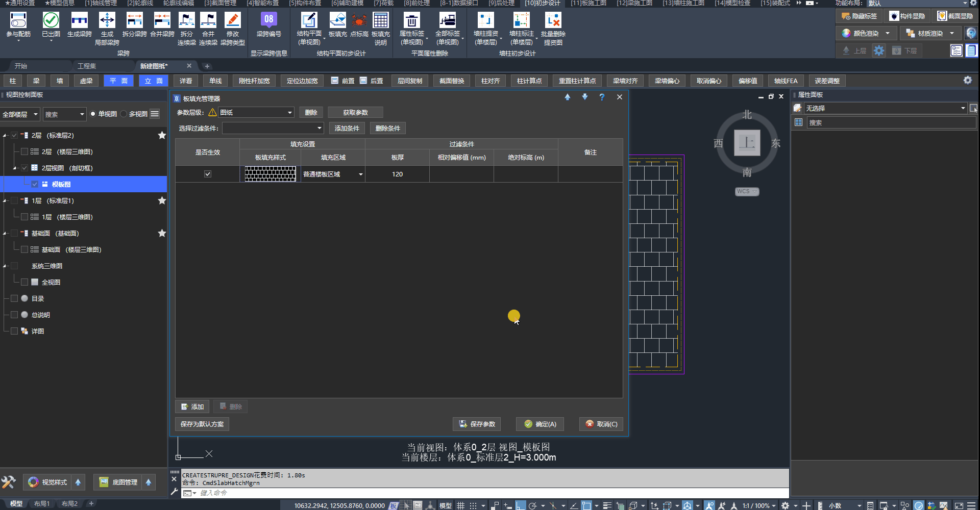Image resolution: width=980 pixels, height=510 pixels.
Task: Open the 参数层级 dropdown
Action: click(289, 113)
